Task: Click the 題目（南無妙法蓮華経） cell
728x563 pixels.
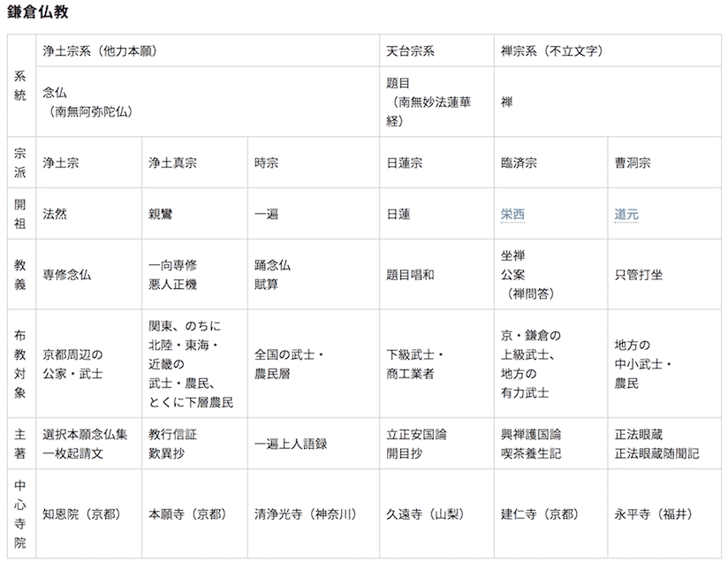Action: 436,102
